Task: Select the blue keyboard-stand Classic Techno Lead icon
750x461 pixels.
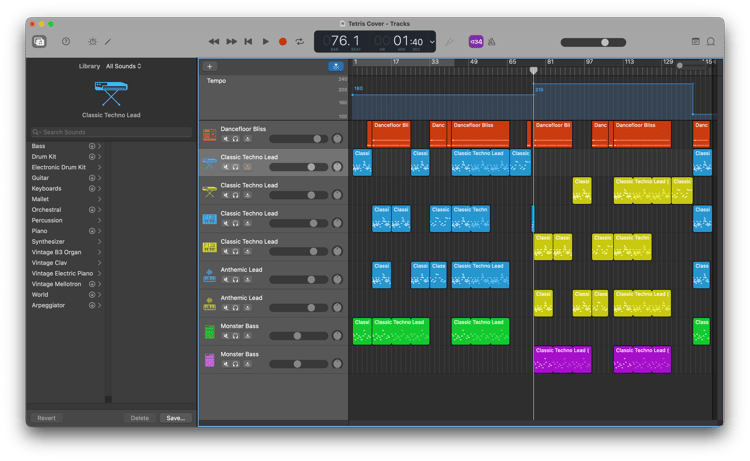Action: (210, 163)
